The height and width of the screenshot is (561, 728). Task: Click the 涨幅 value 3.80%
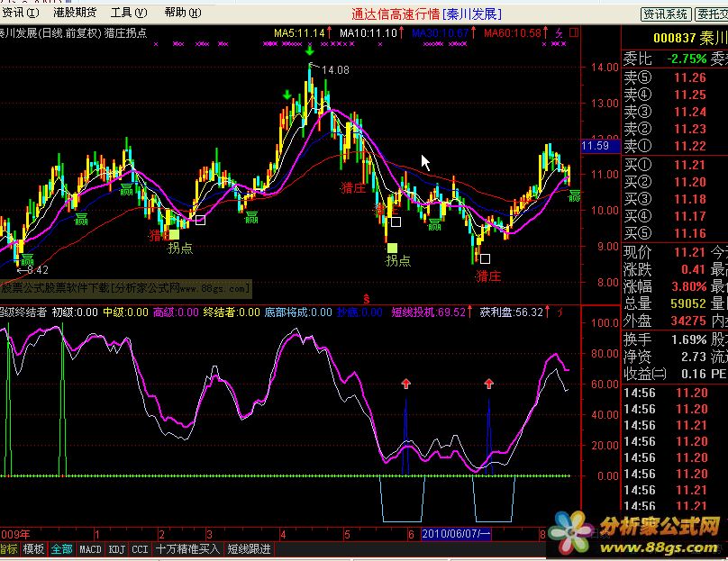click(689, 286)
